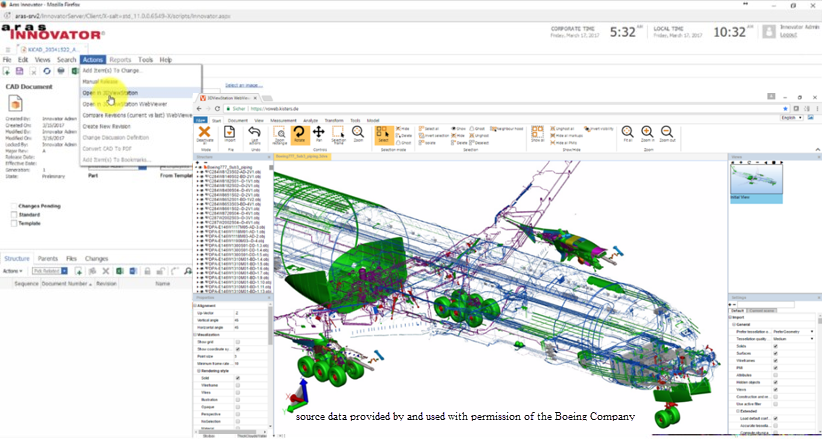Click Zoom in magnifier icon
Viewport: 822px width, 439px height.
[x=647, y=134]
